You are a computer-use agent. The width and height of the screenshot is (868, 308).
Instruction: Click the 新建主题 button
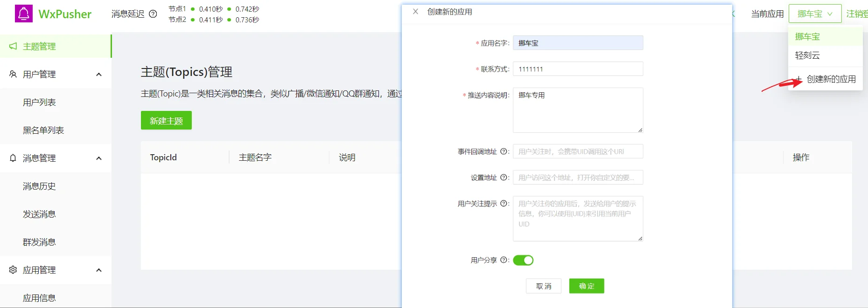click(x=166, y=120)
